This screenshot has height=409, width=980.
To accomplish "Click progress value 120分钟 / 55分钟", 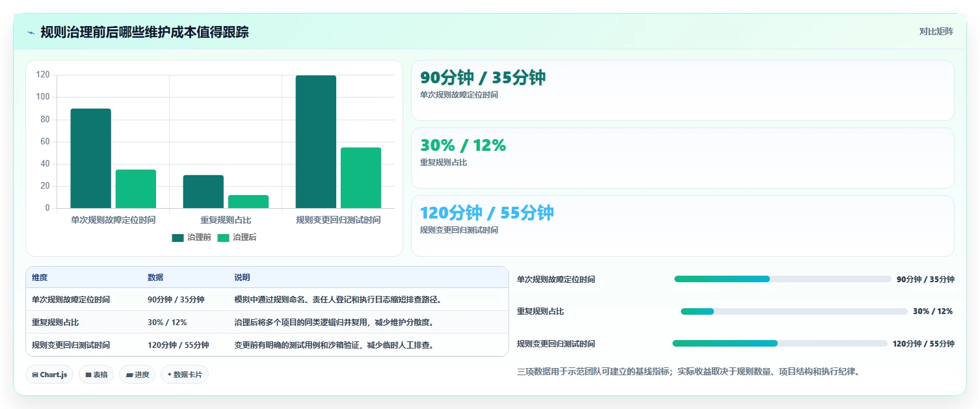I will [923, 344].
